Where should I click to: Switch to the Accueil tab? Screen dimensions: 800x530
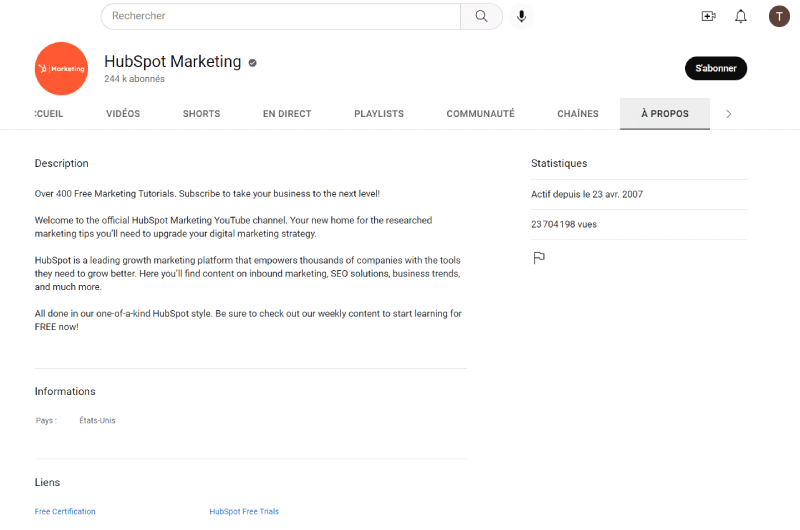[49, 114]
